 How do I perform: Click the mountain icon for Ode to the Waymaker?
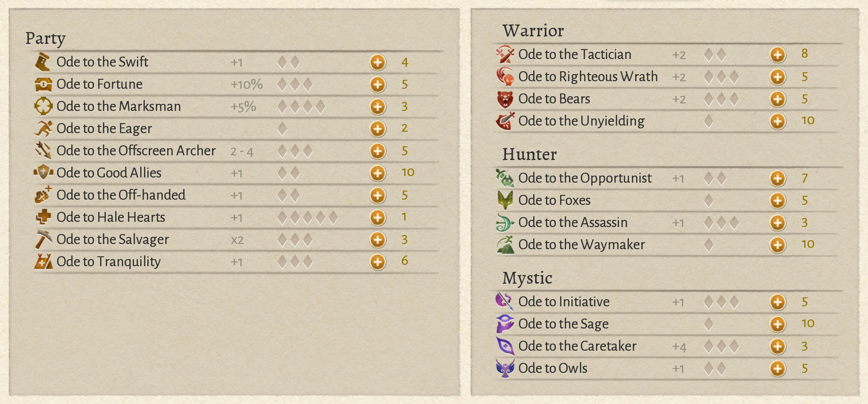pos(505,245)
